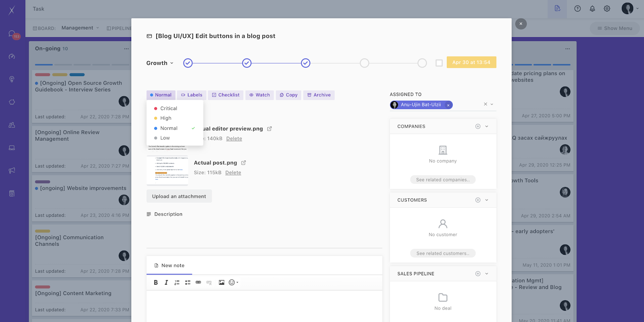Insert a link in the note

[198, 283]
